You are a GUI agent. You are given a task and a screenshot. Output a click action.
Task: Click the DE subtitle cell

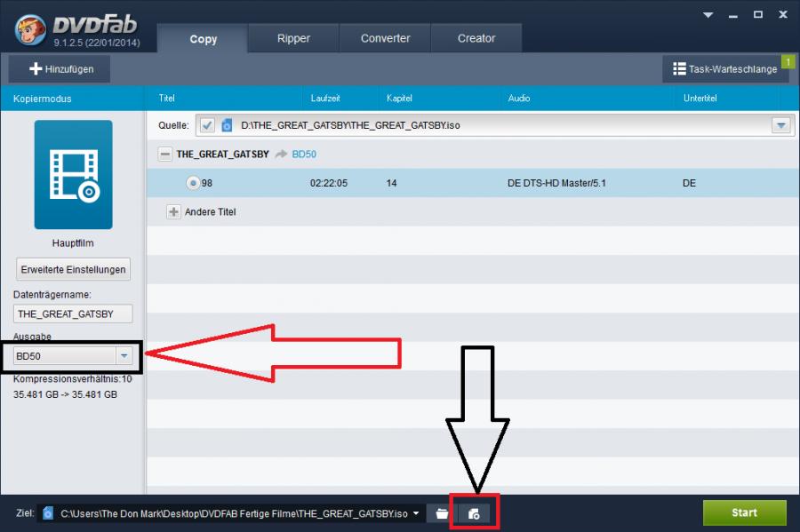(x=689, y=183)
